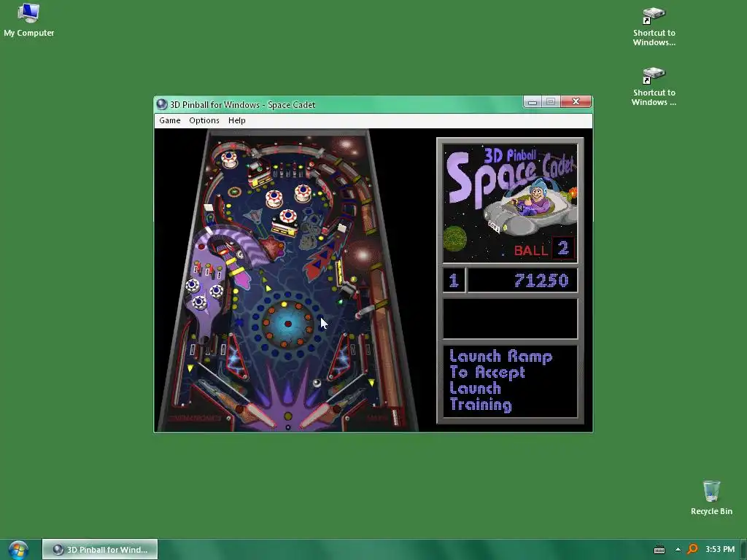
Task: Close the 3D Pinball window
Action: [576, 101]
